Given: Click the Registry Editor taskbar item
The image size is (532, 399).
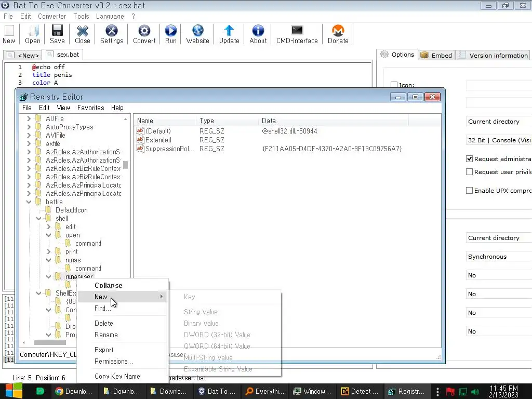Looking at the screenshot, I should coord(407,391).
